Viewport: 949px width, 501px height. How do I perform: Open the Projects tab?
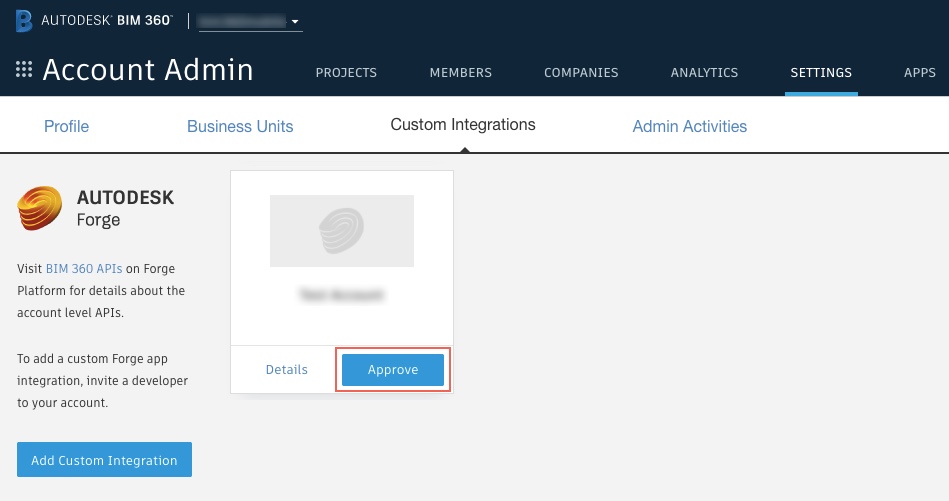[x=346, y=73]
